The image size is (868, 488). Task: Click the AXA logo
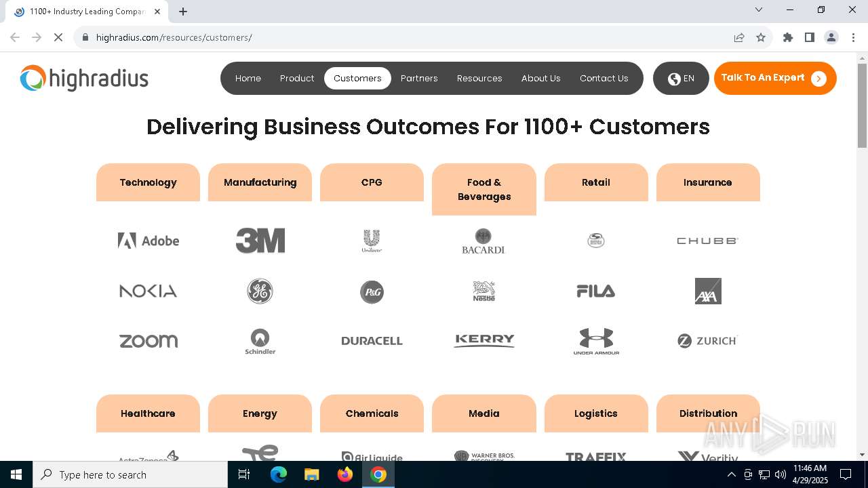point(708,291)
